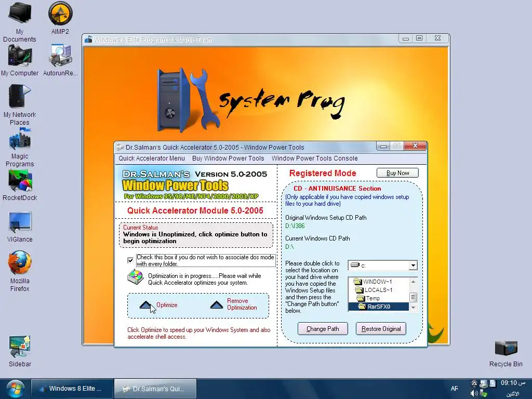Open the Quick Accelerator Menu
This screenshot has width=532, height=399.
click(x=152, y=158)
